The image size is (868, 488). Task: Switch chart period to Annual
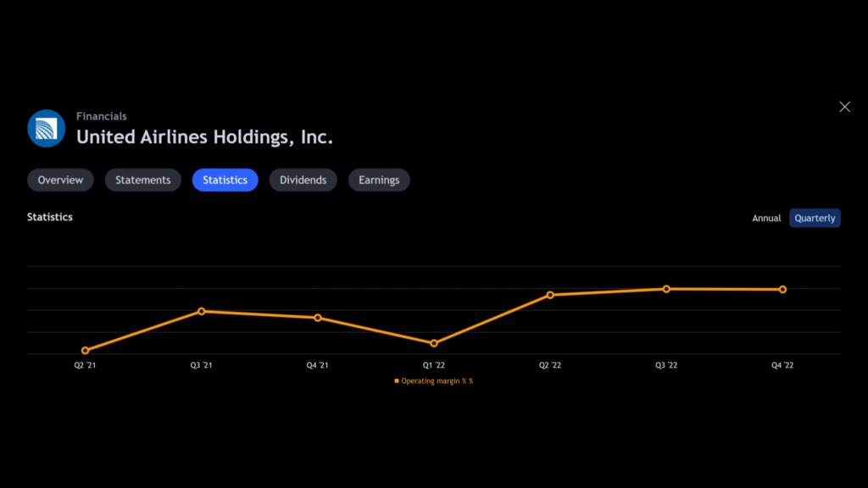[x=766, y=218]
